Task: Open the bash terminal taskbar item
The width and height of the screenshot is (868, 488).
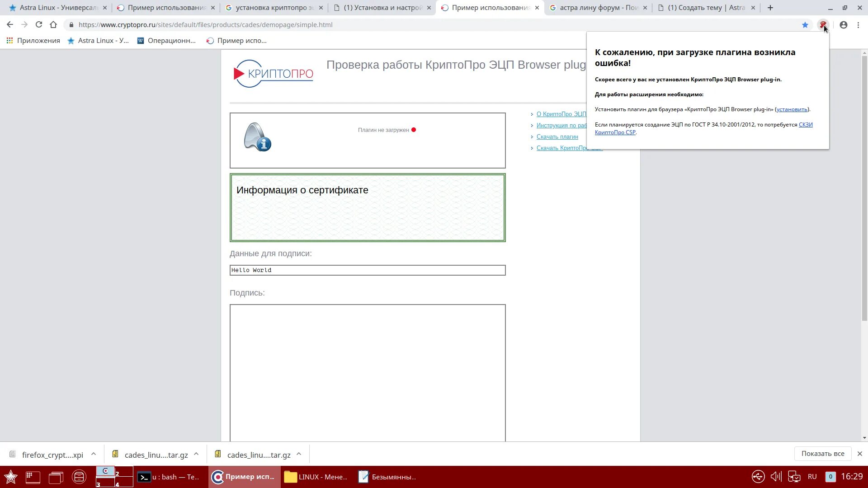Action: click(169, 477)
